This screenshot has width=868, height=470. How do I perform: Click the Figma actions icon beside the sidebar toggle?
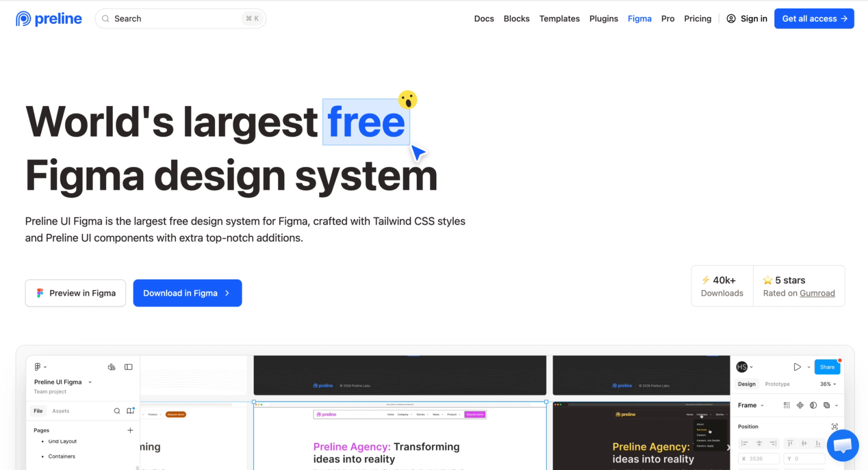click(112, 367)
